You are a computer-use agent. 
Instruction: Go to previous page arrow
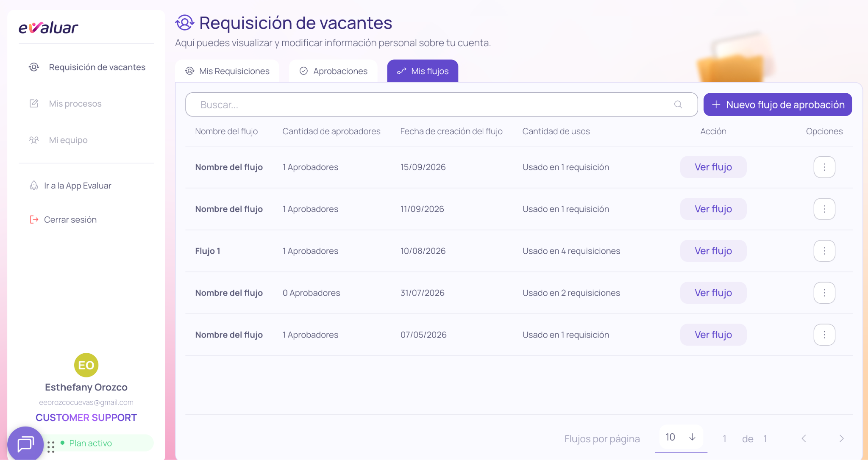pyautogui.click(x=804, y=439)
